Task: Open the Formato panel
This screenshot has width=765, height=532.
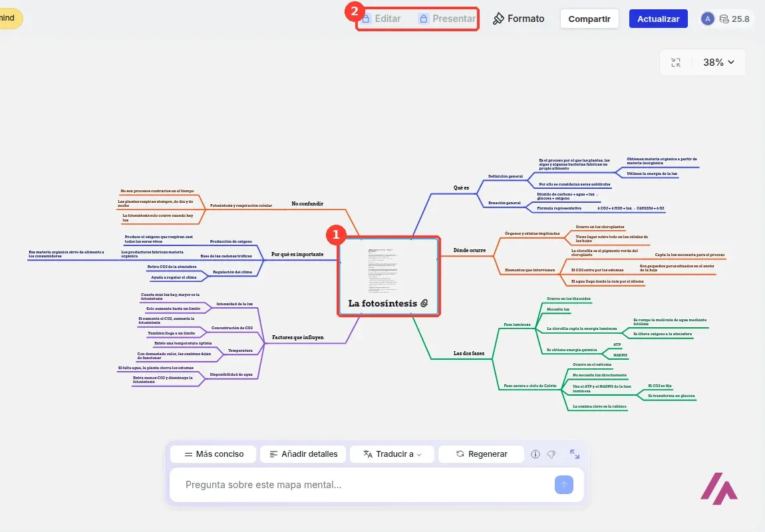Action: [518, 19]
